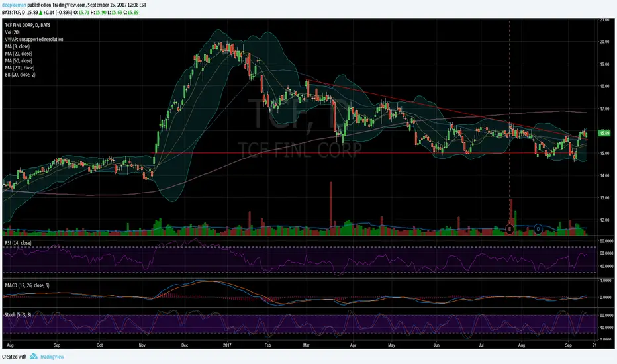Click the TradingView cloud logo icon

click(34, 357)
